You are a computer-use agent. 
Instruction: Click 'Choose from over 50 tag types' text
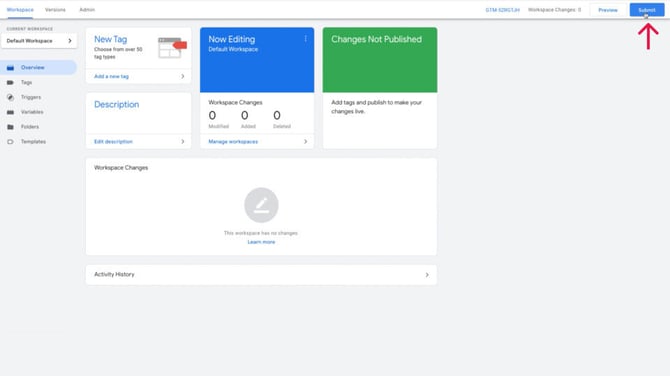click(118, 53)
